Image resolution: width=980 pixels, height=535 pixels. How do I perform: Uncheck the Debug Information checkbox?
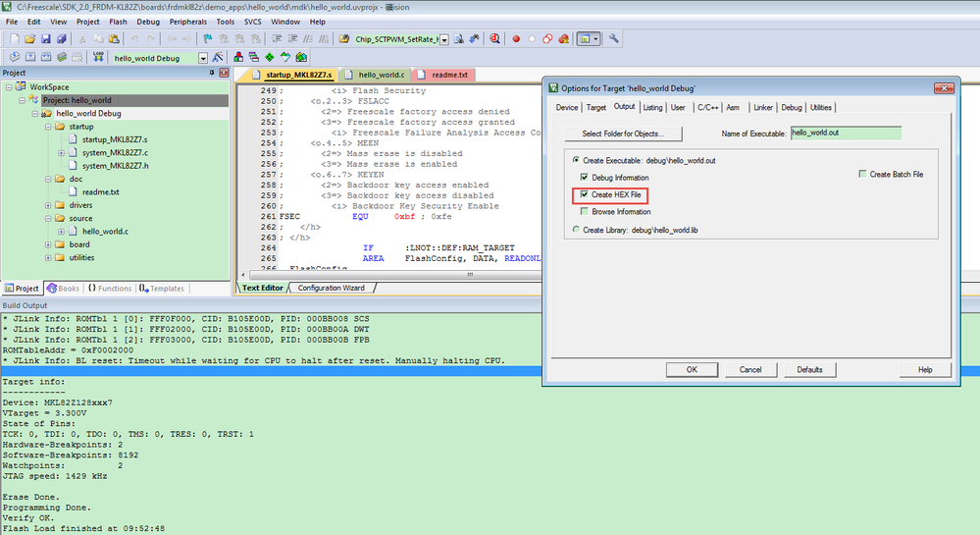pos(585,177)
